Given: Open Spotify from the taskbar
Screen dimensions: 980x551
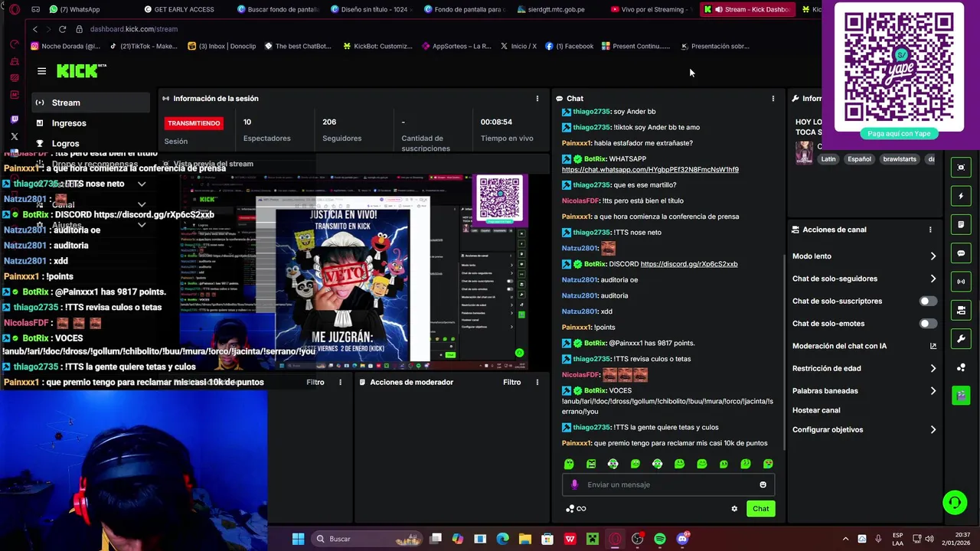Looking at the screenshot, I should click(x=660, y=539).
